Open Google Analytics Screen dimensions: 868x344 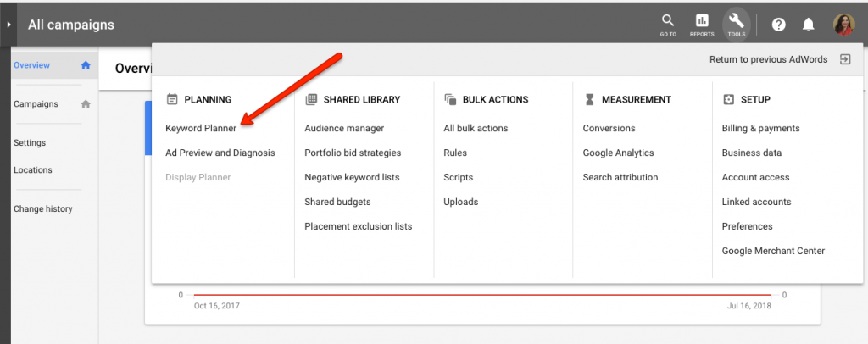(618, 153)
